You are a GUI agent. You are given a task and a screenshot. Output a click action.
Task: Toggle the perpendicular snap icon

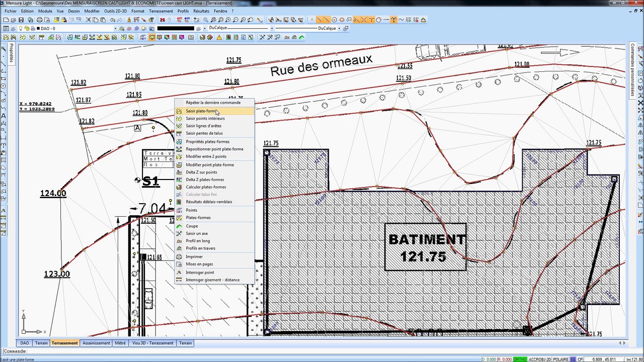(371, 20)
